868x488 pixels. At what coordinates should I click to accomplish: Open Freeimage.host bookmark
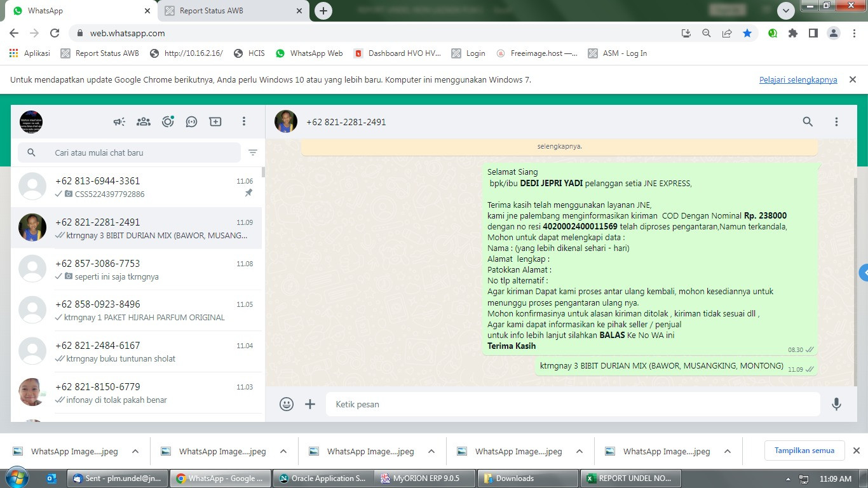point(537,53)
